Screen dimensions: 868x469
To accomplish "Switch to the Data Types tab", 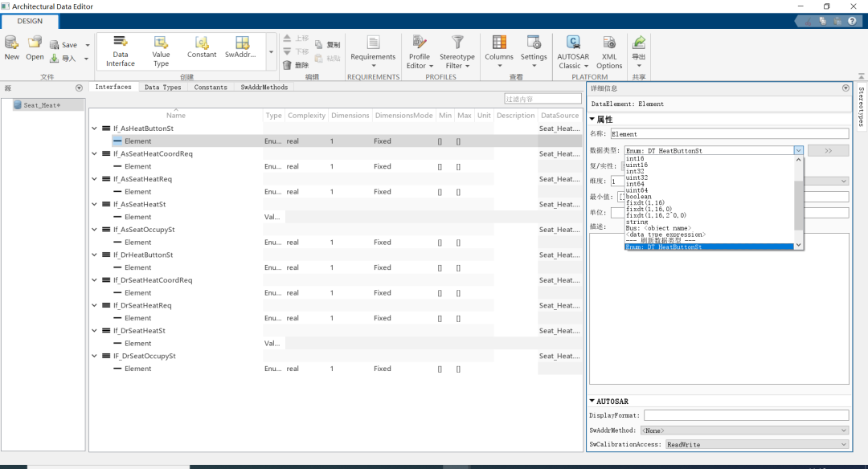I will (x=162, y=88).
